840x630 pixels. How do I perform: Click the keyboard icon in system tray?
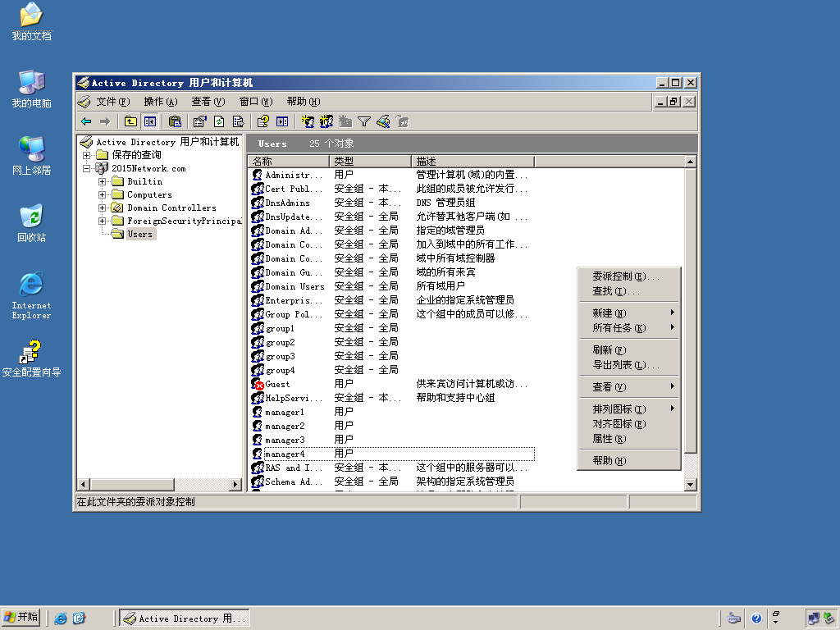tap(734, 619)
